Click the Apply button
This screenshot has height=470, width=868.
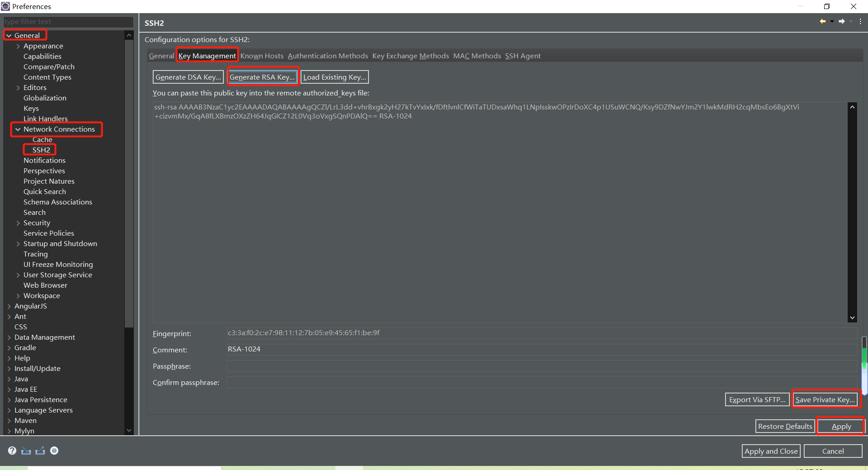pyautogui.click(x=841, y=426)
